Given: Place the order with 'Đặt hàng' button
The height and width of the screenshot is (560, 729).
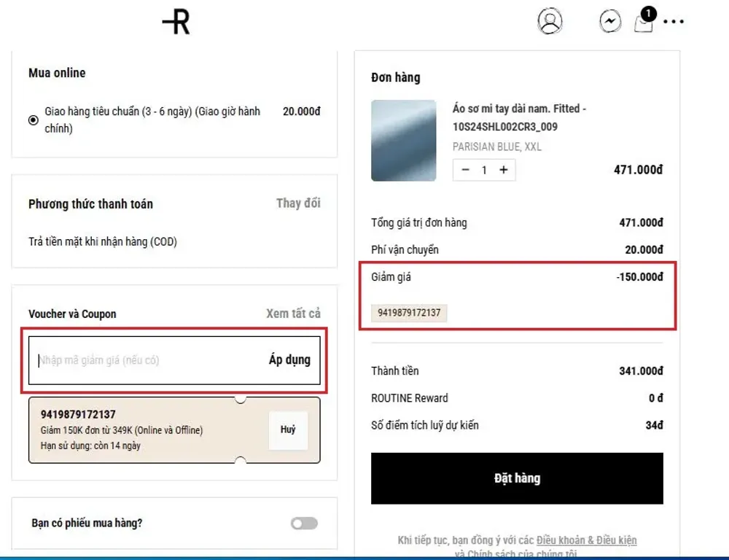Looking at the screenshot, I should pyautogui.click(x=517, y=478).
